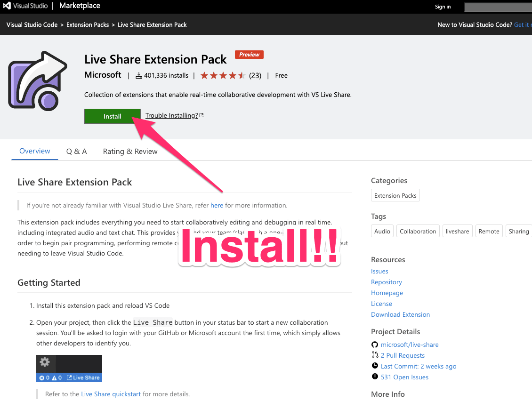Click the gear icon in the screenshot

click(x=45, y=362)
